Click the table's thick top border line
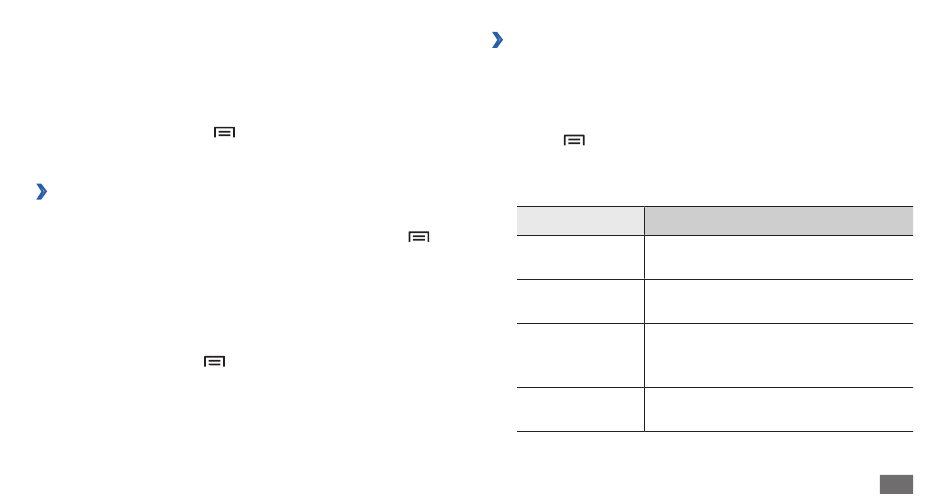The height and width of the screenshot is (497, 950). click(x=715, y=207)
